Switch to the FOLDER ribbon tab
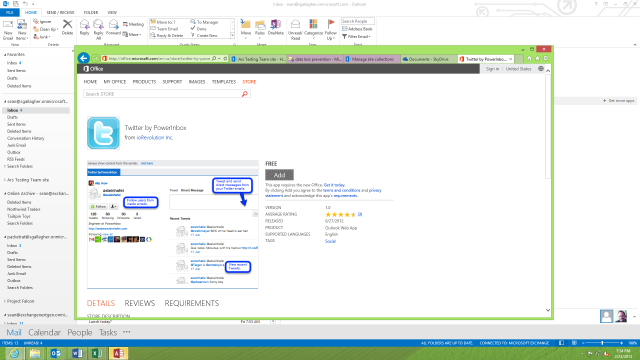 pyautogui.click(x=91, y=13)
